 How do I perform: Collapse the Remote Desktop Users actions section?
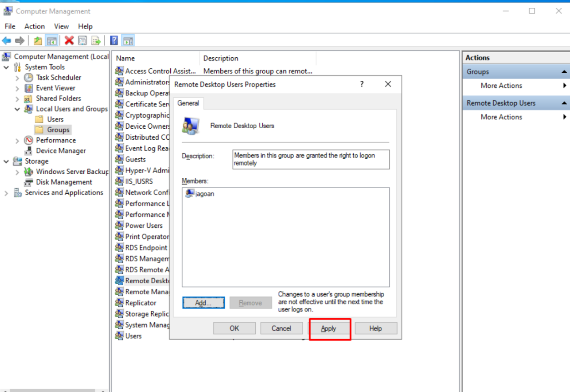pos(564,103)
